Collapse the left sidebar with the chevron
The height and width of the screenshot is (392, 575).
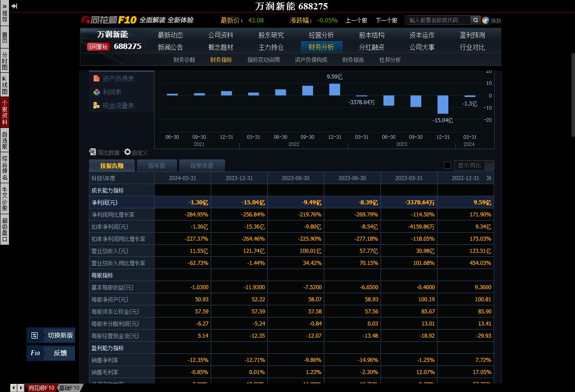[x=4, y=6]
